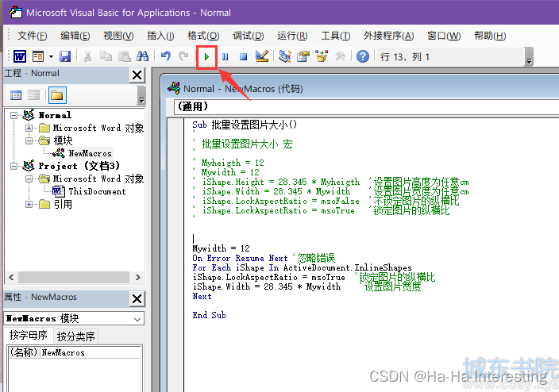Collapse the 模块 folder
Screen dimensions: 559x392
[29, 140]
